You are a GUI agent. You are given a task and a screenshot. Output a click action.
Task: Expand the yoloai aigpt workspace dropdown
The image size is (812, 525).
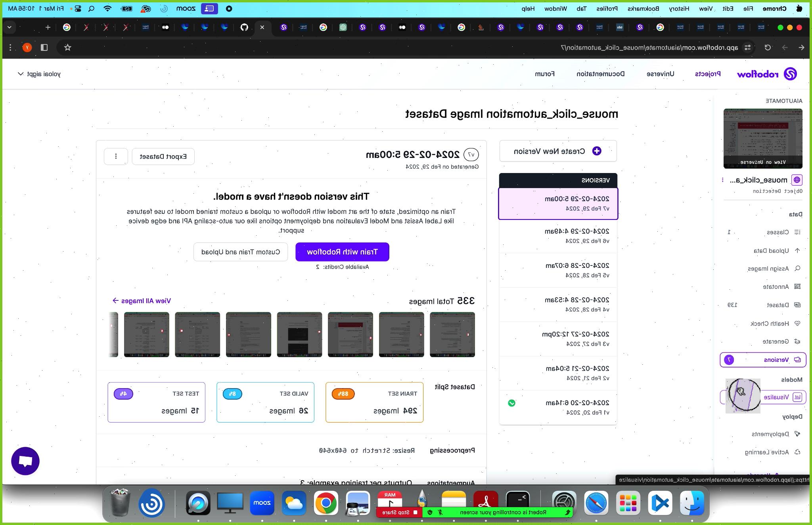point(38,74)
